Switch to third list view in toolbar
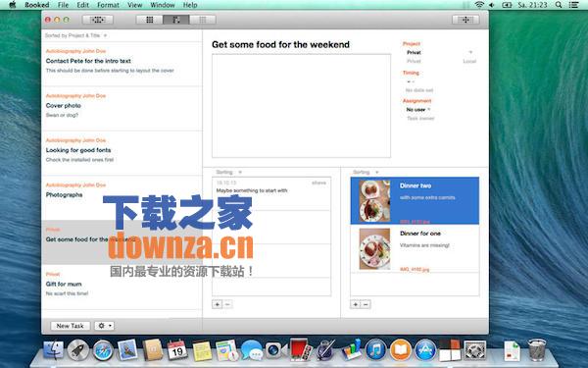Image resolution: width=588 pixels, height=368 pixels. [203, 20]
